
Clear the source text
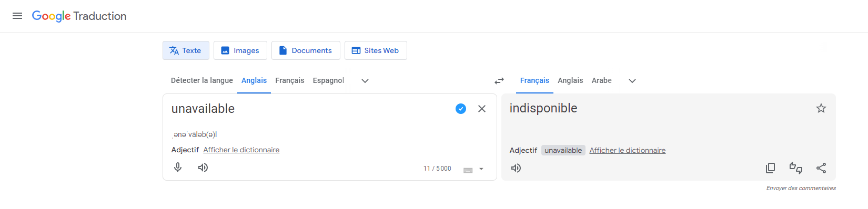coord(482,109)
